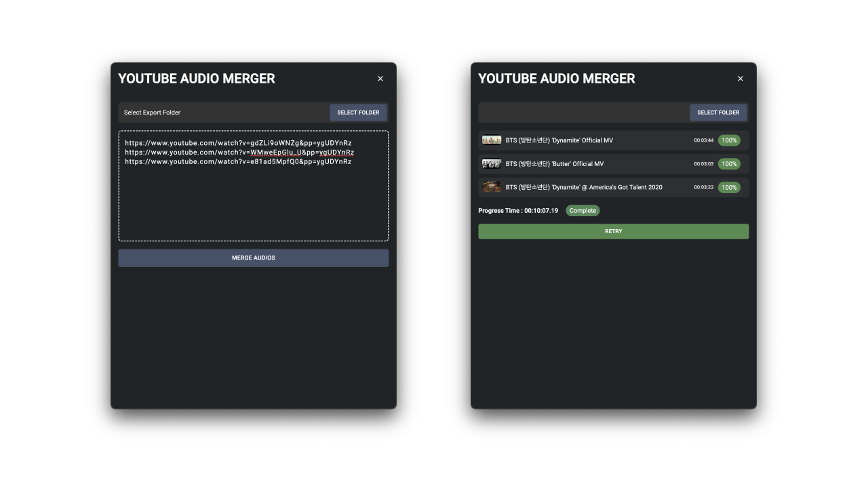The image size is (868, 488).
Task: Click the duration 00:03:03
Action: click(x=704, y=164)
